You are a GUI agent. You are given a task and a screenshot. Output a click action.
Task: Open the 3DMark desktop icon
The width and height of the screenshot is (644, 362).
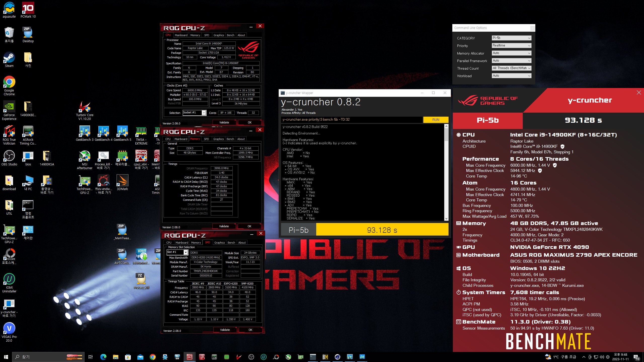click(x=123, y=183)
